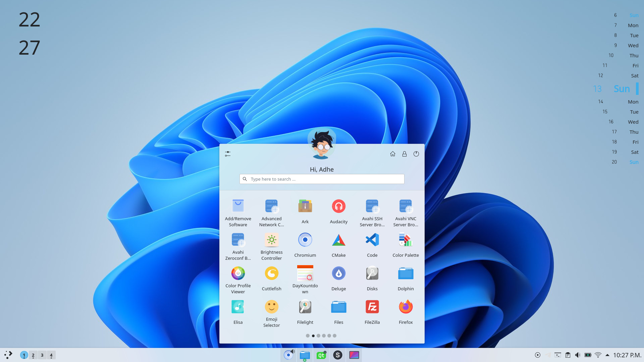Switch to virtual desktop 2
The image size is (644, 362).
coord(33,355)
